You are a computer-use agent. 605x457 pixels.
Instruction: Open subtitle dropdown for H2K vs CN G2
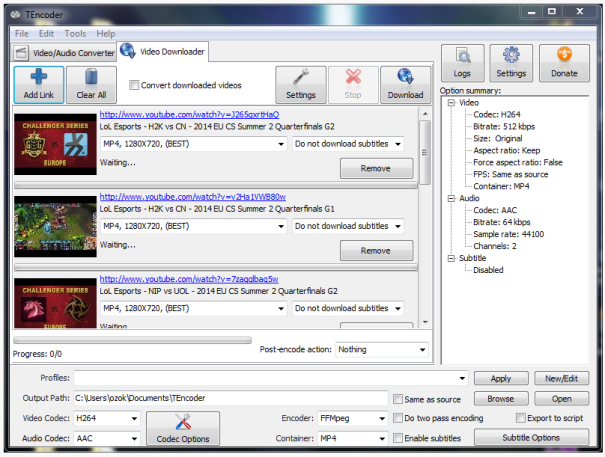[348, 144]
